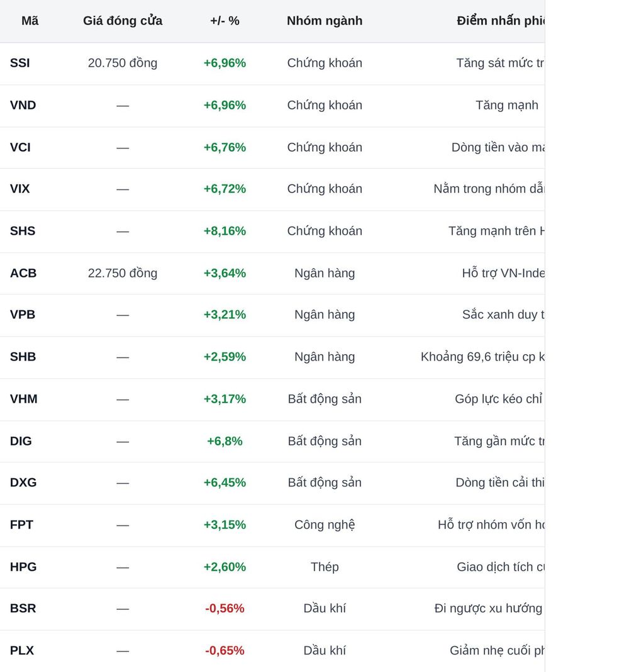Click the Mã column header
This screenshot has height=672, width=629.
pos(30,21)
